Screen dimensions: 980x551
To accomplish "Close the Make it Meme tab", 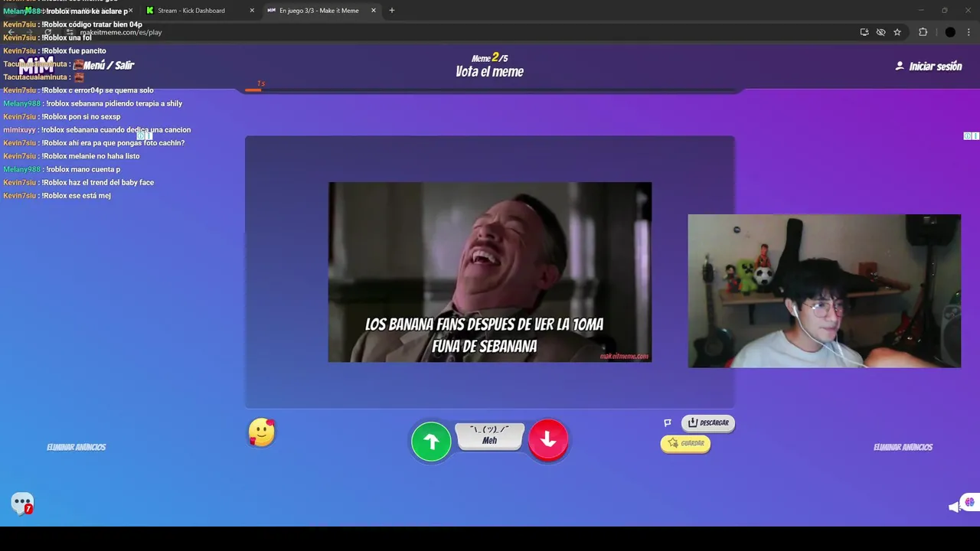I will tap(374, 11).
